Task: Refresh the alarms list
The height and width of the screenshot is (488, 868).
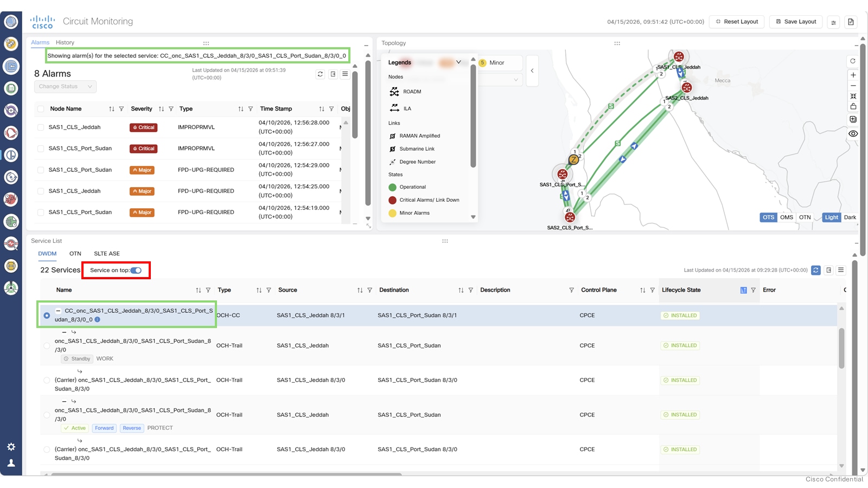Action: (320, 74)
